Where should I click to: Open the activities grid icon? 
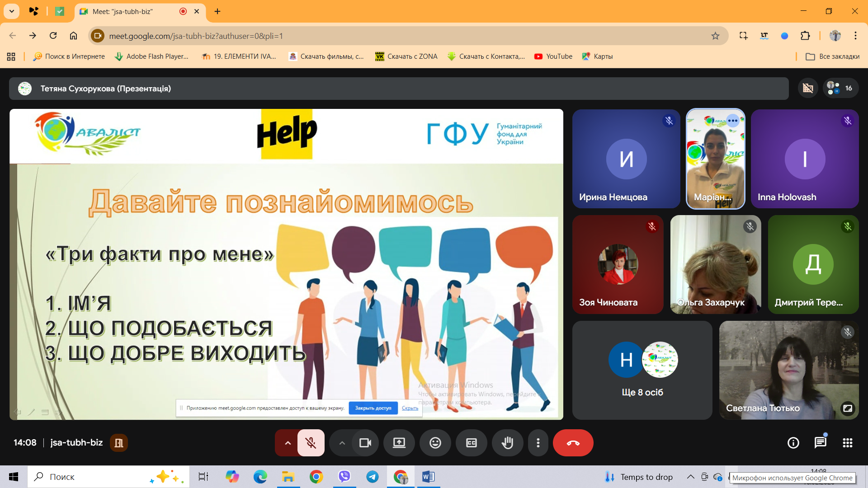tap(847, 443)
